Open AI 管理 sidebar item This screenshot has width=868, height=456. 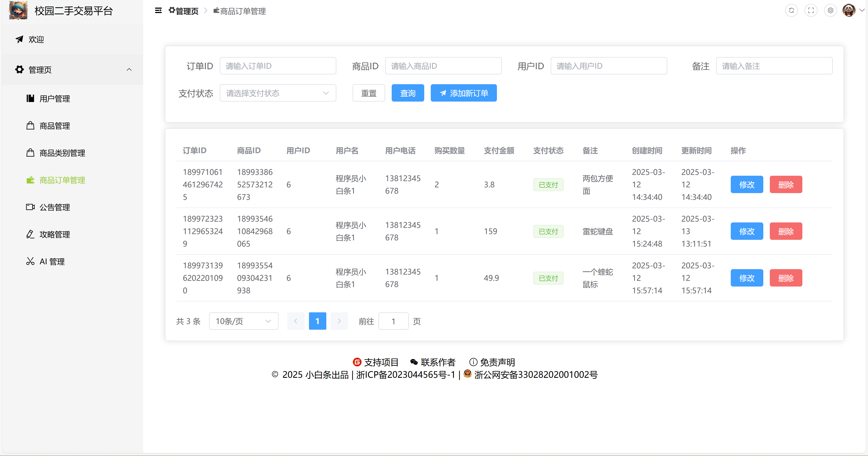click(x=52, y=261)
